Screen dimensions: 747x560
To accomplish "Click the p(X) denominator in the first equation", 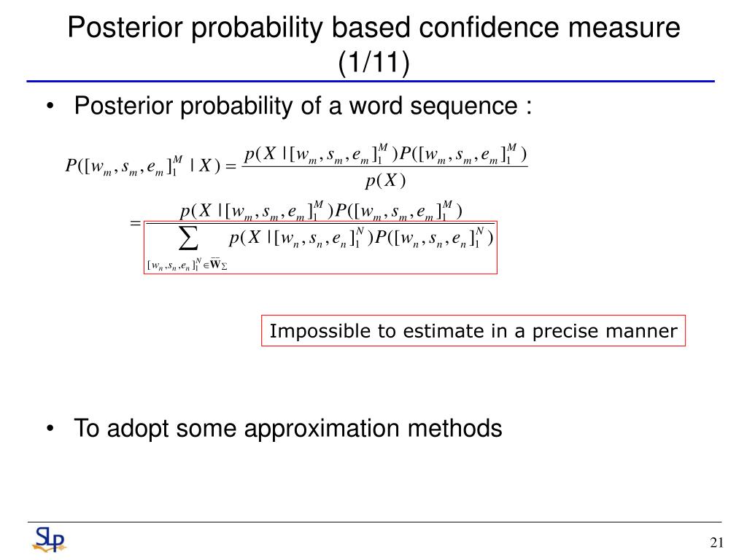I will [385, 180].
